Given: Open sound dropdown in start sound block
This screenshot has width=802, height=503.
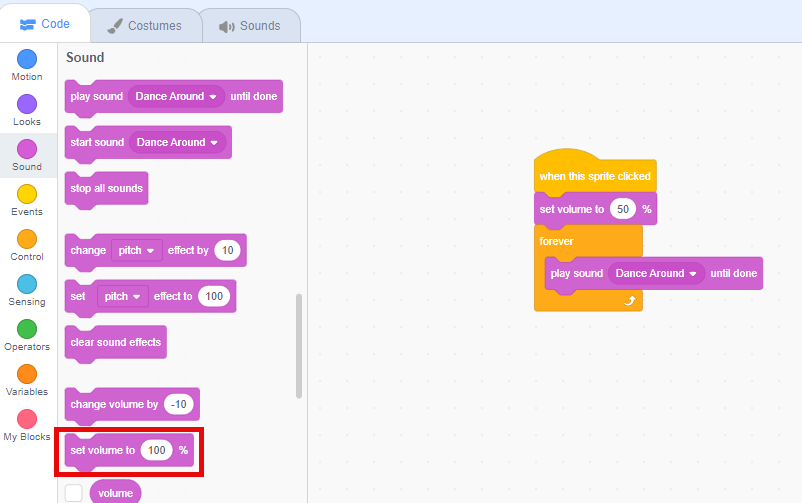Looking at the screenshot, I should pyautogui.click(x=213, y=143).
